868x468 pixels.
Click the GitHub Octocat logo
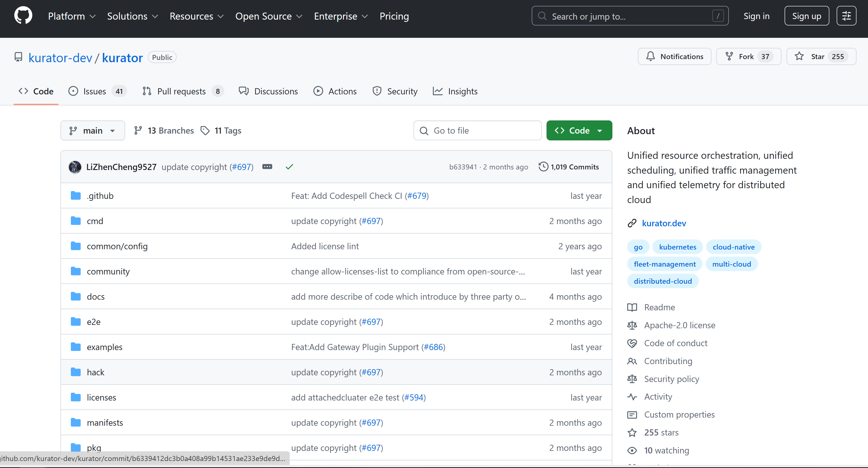pyautogui.click(x=23, y=16)
